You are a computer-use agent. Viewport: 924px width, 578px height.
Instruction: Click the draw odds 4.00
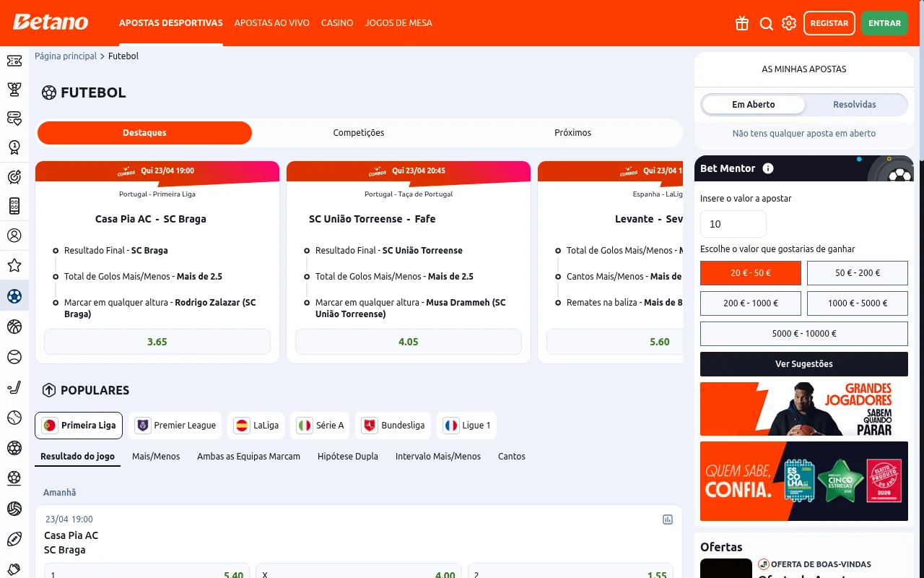[x=359, y=571]
